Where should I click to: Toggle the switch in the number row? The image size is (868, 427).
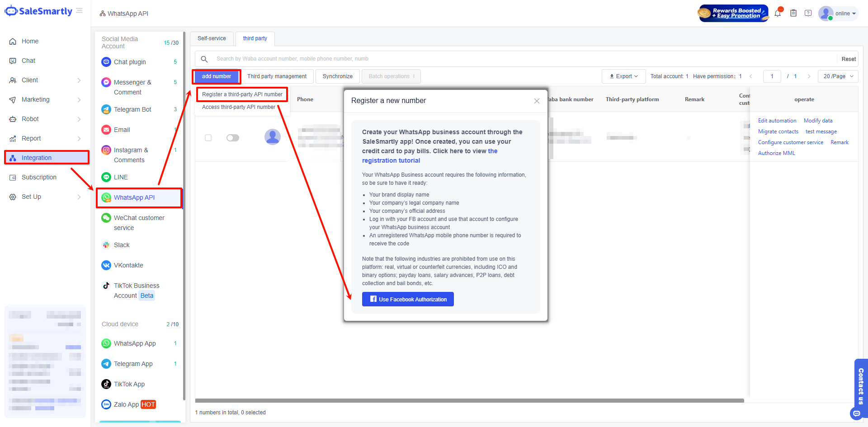(x=233, y=138)
